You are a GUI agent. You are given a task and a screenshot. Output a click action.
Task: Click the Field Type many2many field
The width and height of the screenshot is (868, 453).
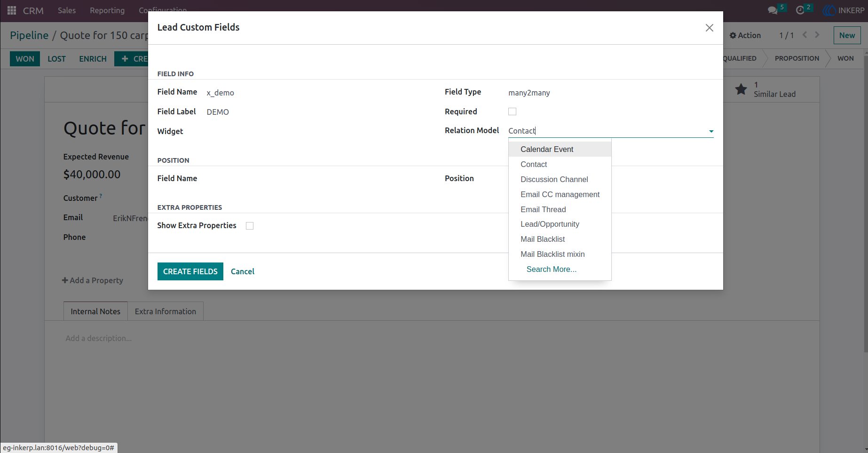[611, 93]
